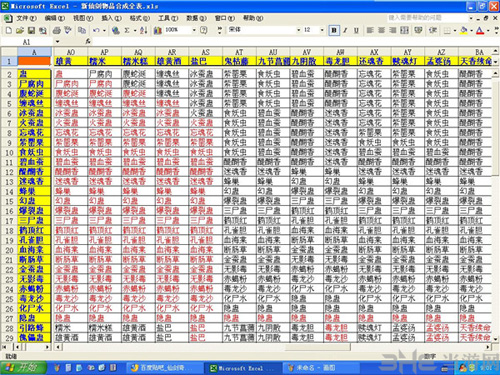Align cell text to the left

click(370, 31)
